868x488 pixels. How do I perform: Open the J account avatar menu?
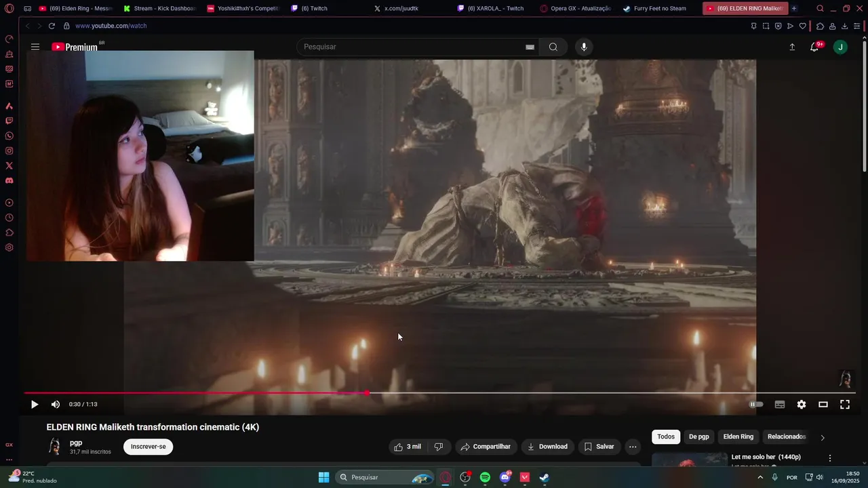point(840,47)
